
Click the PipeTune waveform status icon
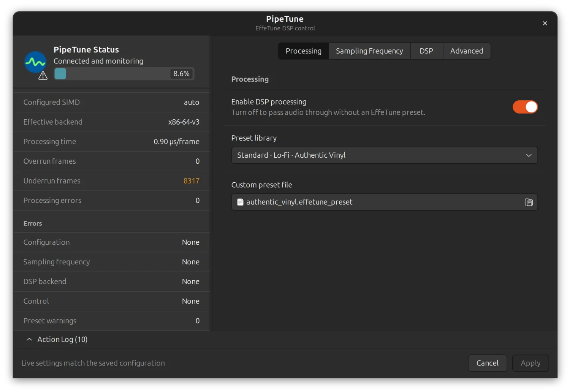coord(35,62)
